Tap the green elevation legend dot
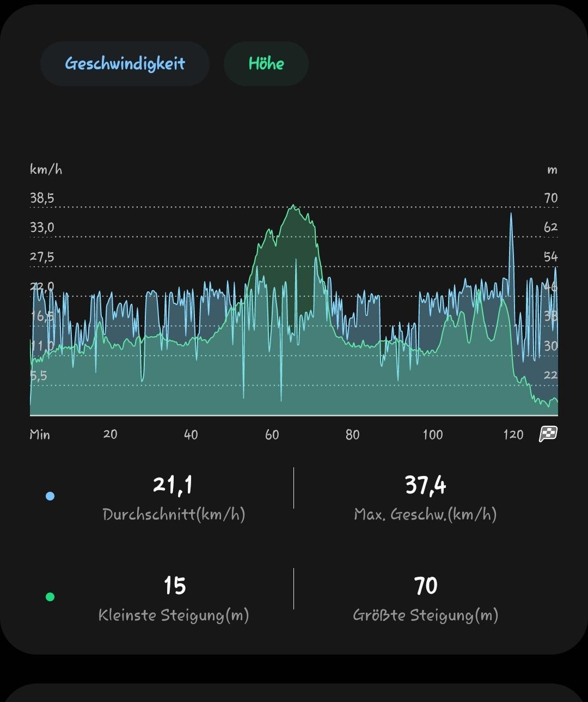The width and height of the screenshot is (588, 702). point(50,597)
